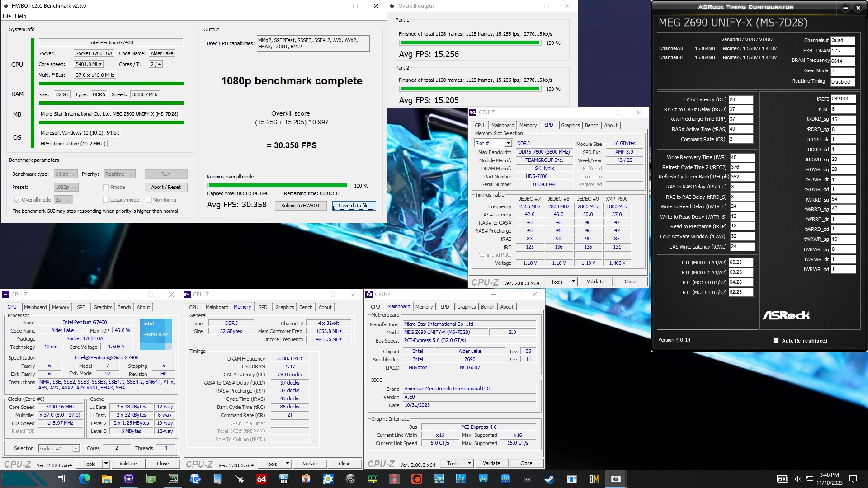Open the Preset 1080p dropdown

tap(66, 187)
